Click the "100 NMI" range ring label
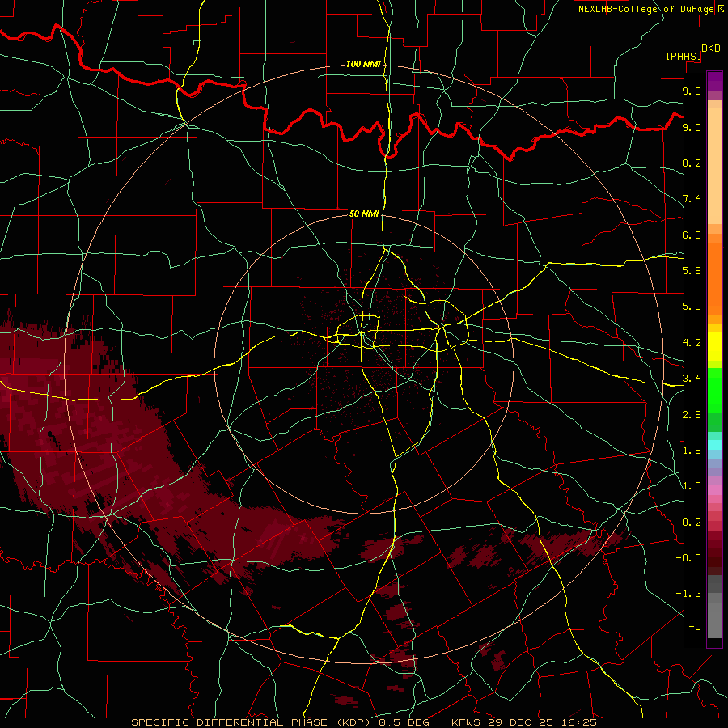The width and height of the screenshot is (728, 728). (362, 64)
